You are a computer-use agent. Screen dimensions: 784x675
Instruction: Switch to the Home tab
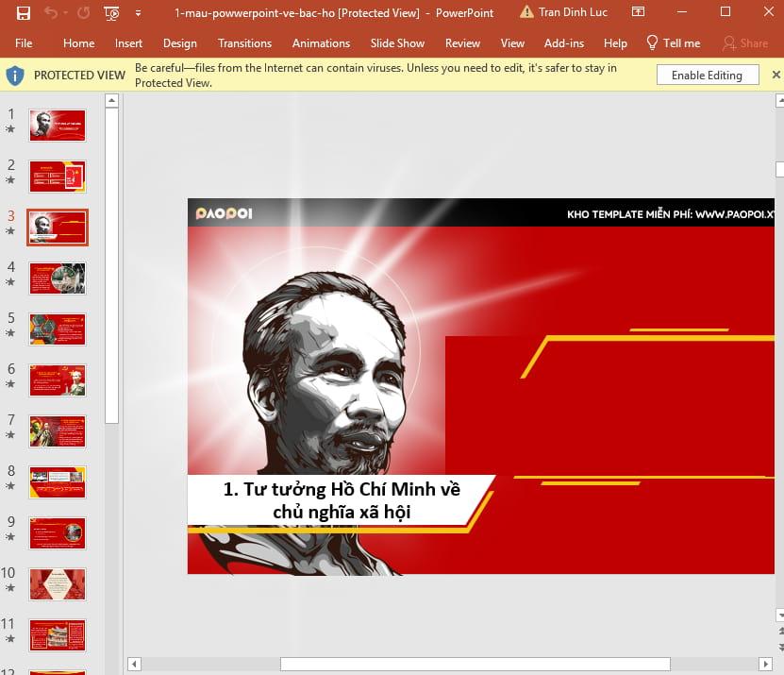79,43
